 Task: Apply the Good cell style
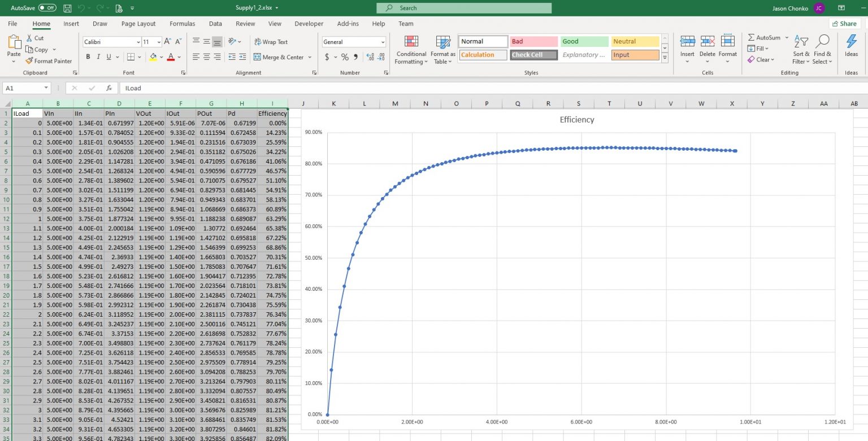point(583,41)
